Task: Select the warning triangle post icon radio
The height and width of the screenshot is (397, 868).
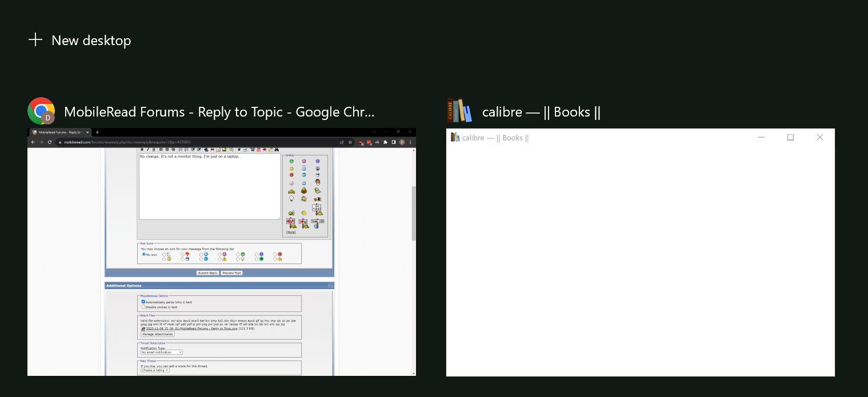Action: coord(219,259)
